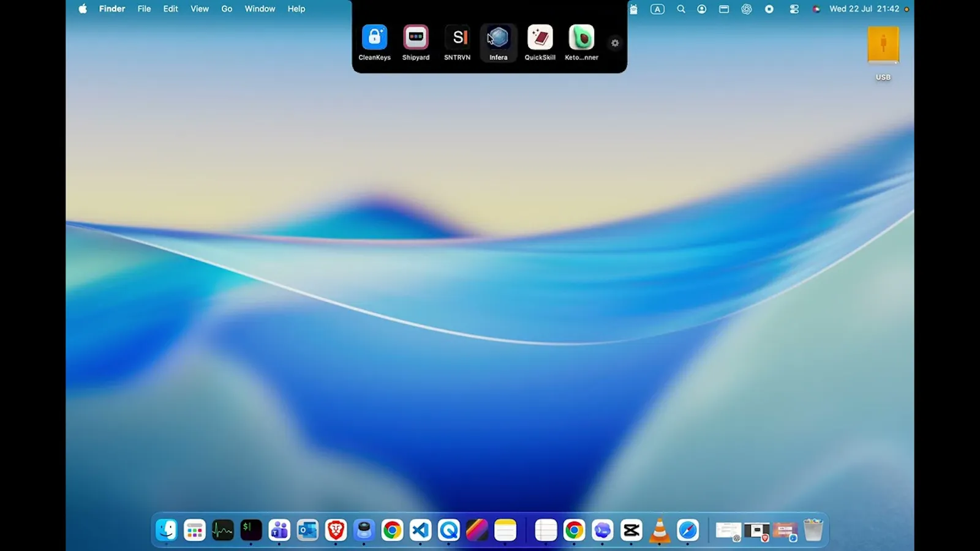Open the colorful striped app in Dock

point(477,530)
